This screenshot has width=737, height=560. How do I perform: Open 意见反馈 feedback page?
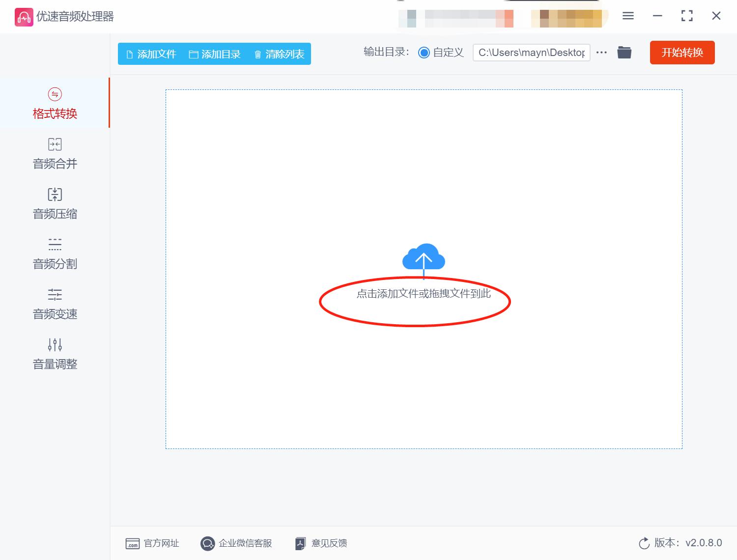[x=320, y=543]
